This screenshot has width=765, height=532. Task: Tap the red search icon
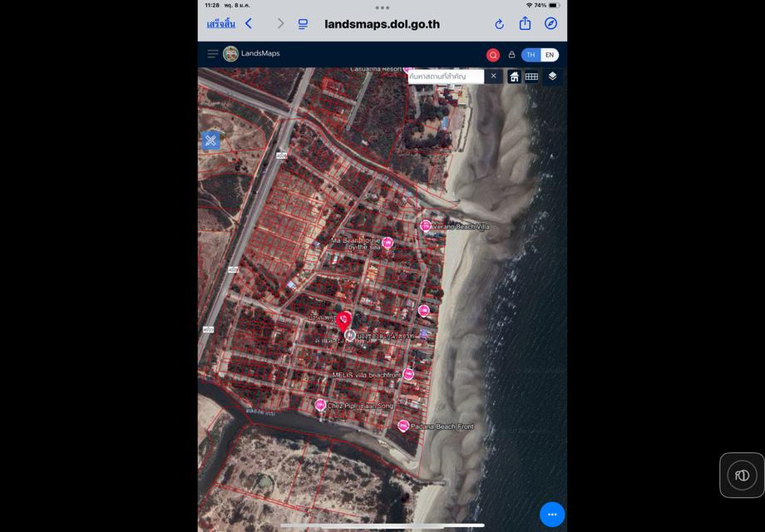tap(493, 55)
